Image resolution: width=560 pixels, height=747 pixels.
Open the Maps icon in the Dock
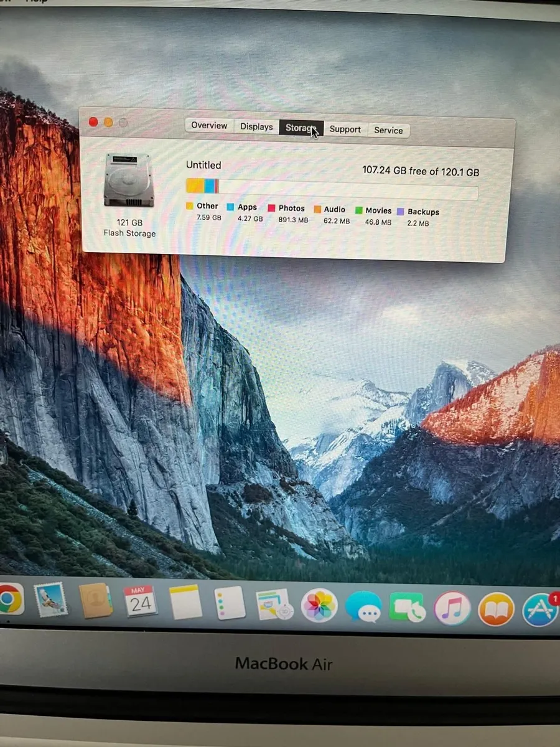coord(274,604)
